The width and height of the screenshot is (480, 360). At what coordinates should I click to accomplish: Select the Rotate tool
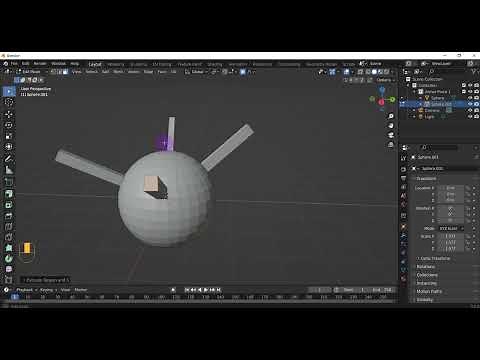coord(9,125)
